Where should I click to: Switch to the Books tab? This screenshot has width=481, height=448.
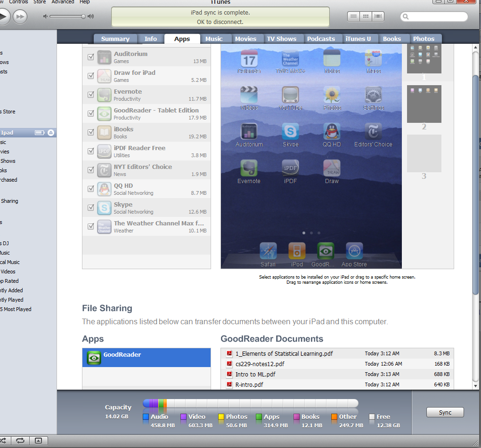[x=392, y=39]
